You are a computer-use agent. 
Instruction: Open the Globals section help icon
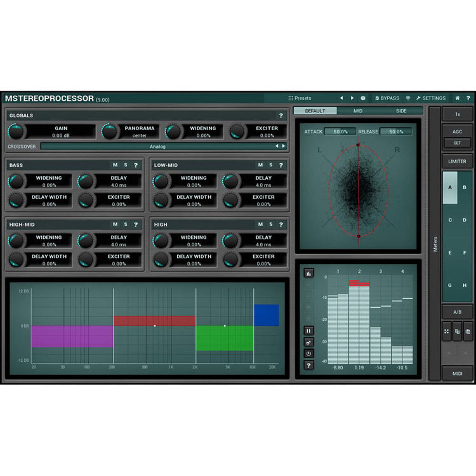(x=281, y=115)
